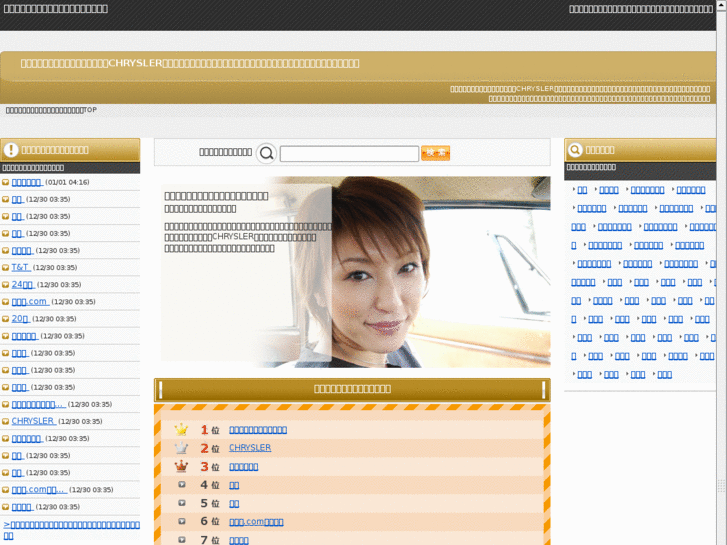Click the TOP breadcrumb link
727x545 pixels.
coord(90,110)
